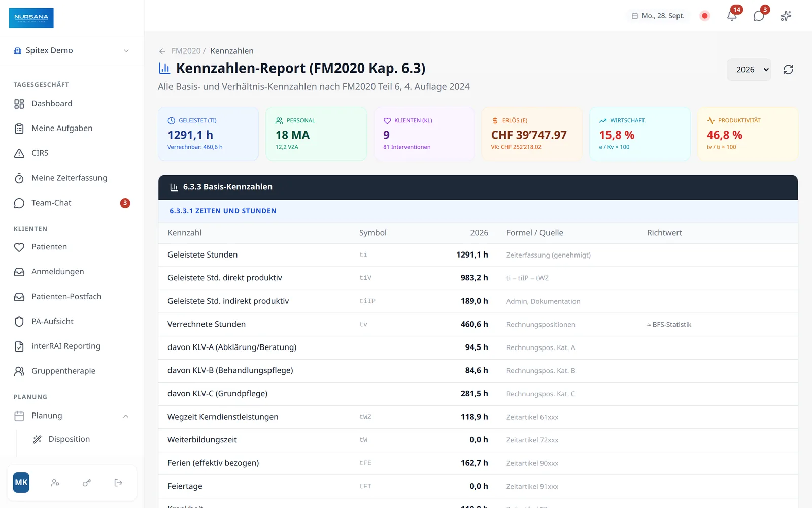The width and height of the screenshot is (812, 508).
Task: Click the Klienten (KL) card
Action: point(424,134)
